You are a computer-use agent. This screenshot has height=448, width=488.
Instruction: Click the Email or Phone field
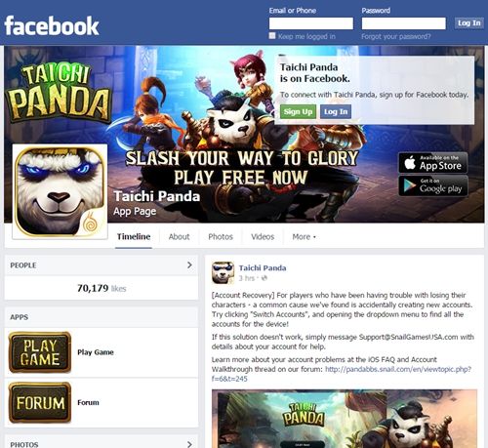pos(311,23)
